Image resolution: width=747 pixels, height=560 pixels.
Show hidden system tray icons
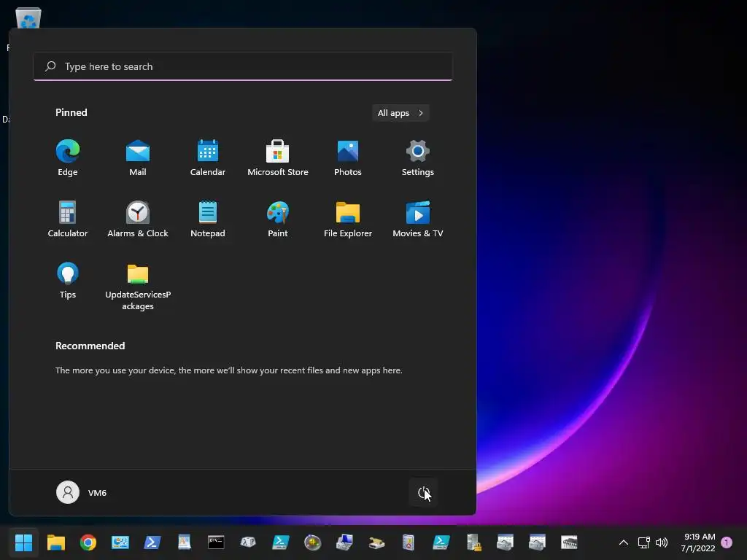[x=623, y=542]
